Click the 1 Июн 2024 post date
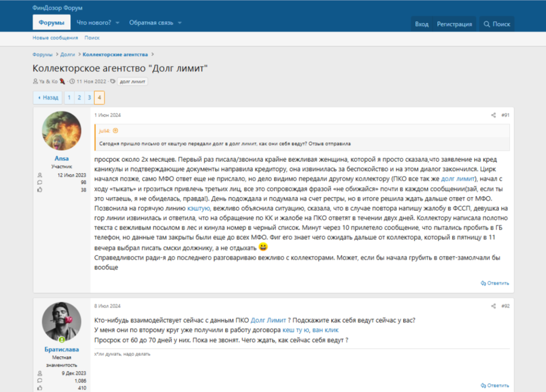Viewport: 546px width, 392px height. (108, 115)
